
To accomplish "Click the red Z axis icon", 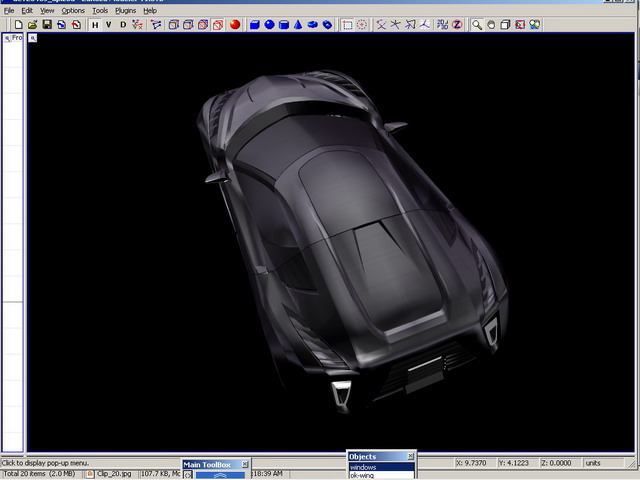I will click(x=457, y=24).
